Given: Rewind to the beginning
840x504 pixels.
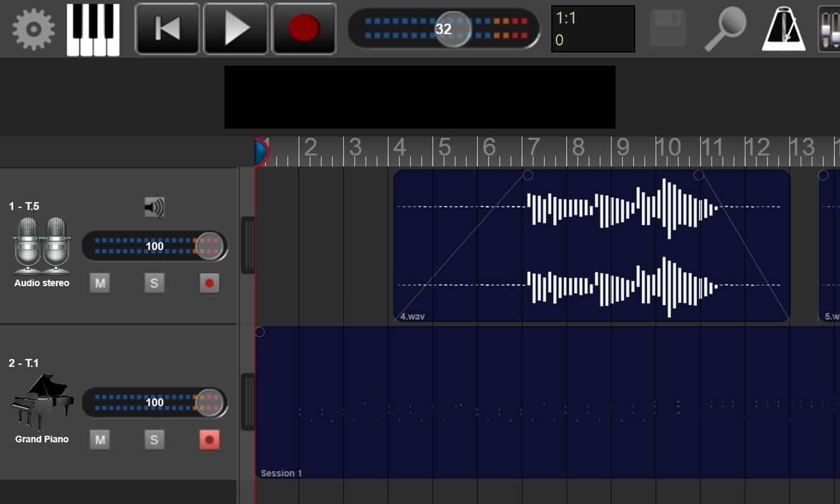Looking at the screenshot, I should (x=167, y=29).
